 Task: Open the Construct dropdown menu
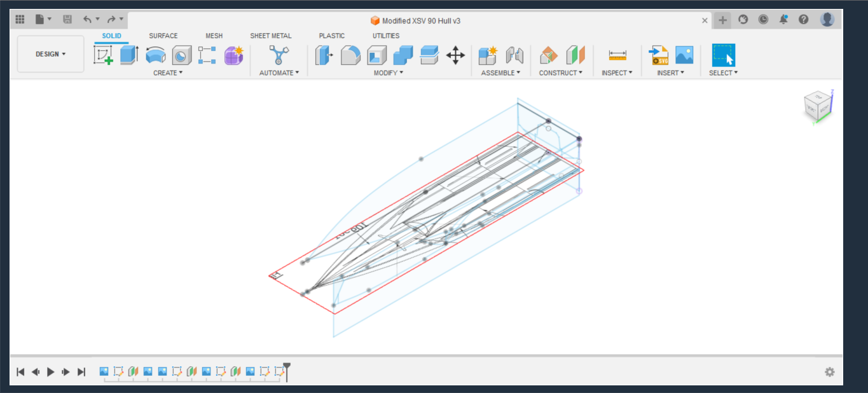point(560,72)
